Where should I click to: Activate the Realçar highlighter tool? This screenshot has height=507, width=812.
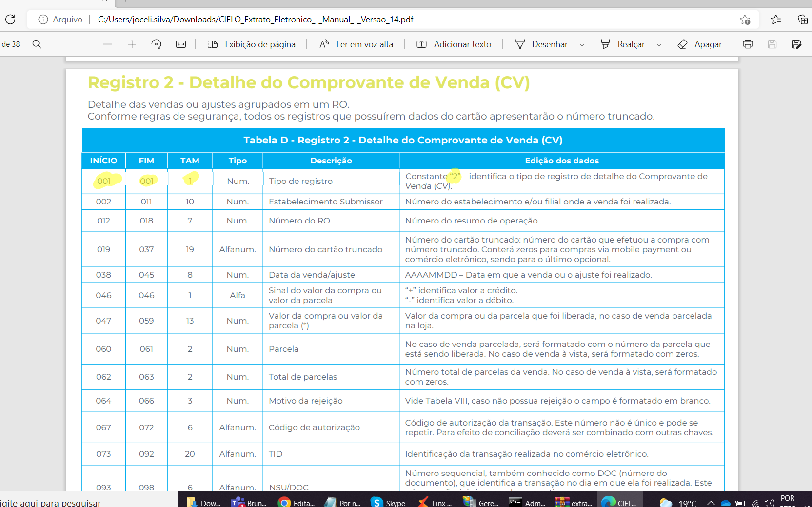[623, 44]
